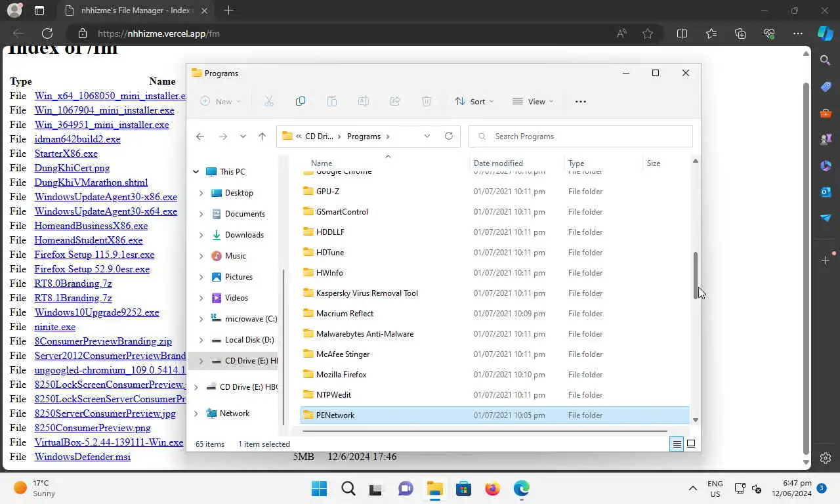Expand the Local Disk (D:) node
840x504 pixels.
(201, 340)
